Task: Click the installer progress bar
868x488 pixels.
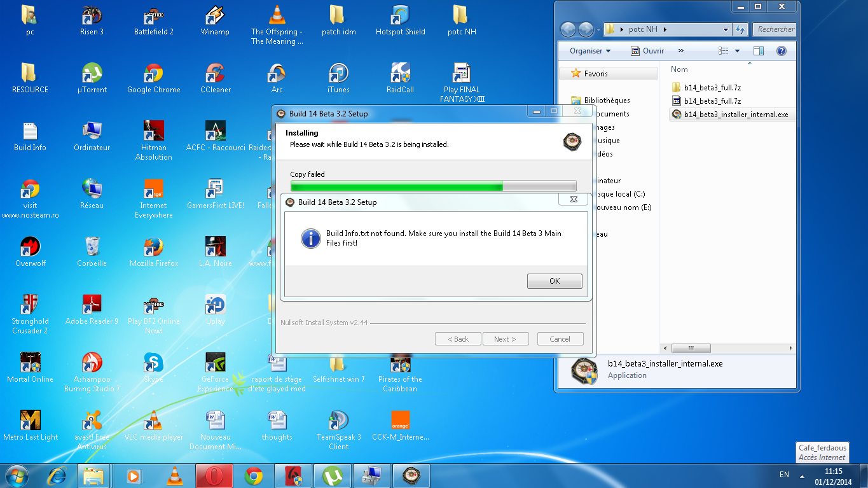Action: [433, 186]
